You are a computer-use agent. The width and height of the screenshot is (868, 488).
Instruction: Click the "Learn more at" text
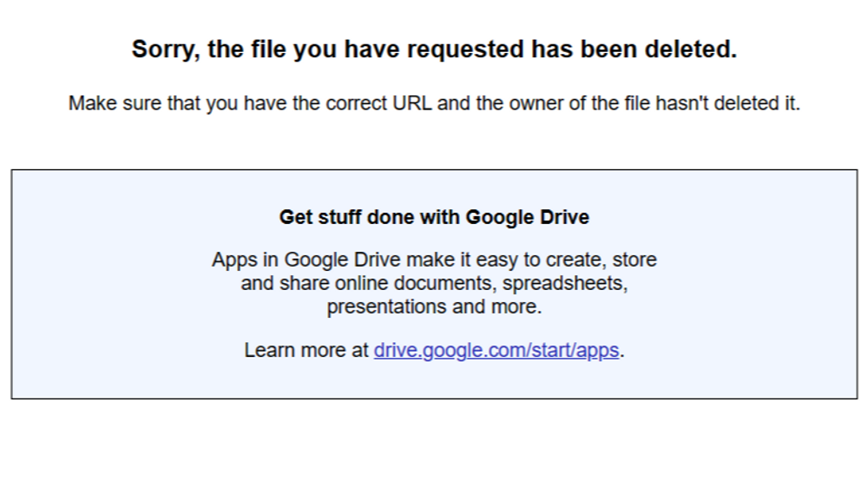point(306,351)
